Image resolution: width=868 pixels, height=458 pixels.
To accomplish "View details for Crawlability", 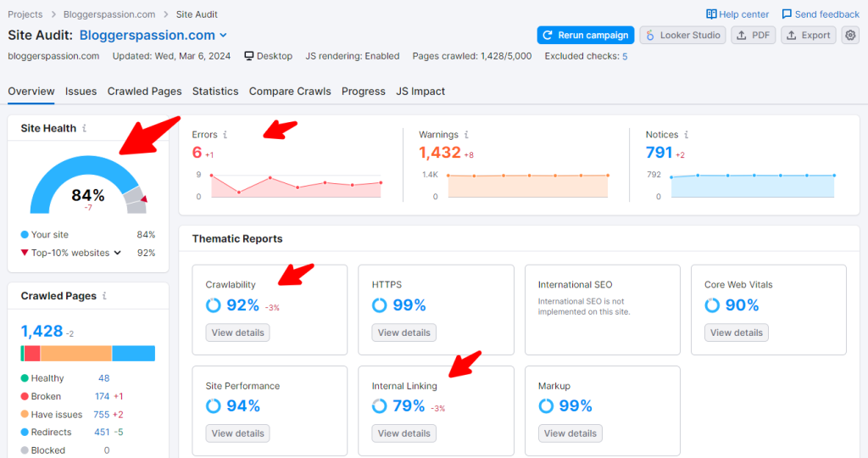I will tap(237, 332).
